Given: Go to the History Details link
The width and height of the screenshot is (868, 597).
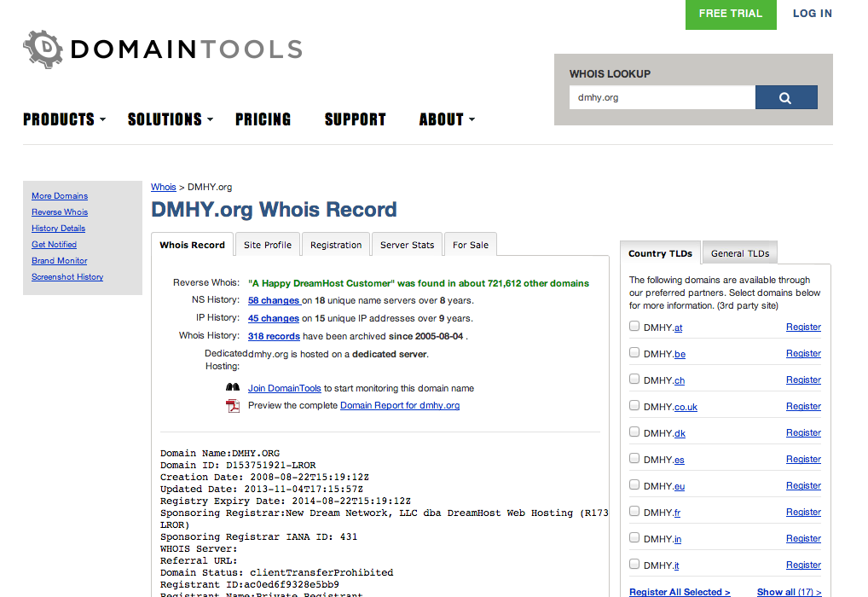Looking at the screenshot, I should point(58,229).
